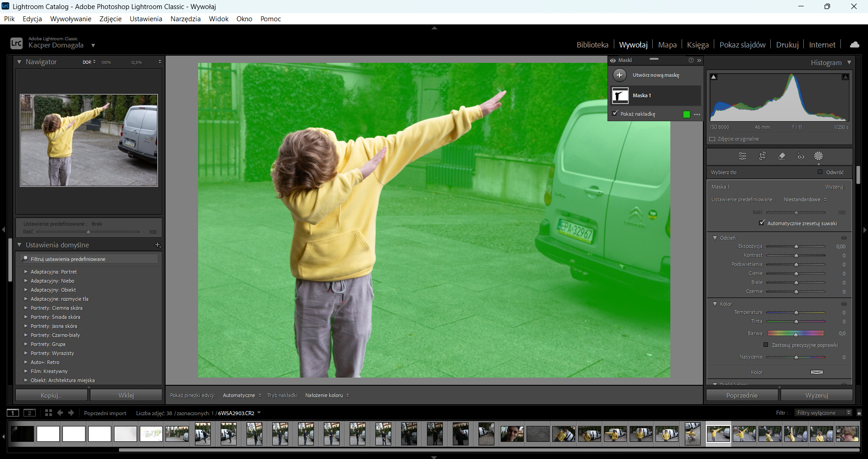Open the Red Eye correction tool
Image resolution: width=868 pixels, height=459 pixels.
(x=801, y=156)
